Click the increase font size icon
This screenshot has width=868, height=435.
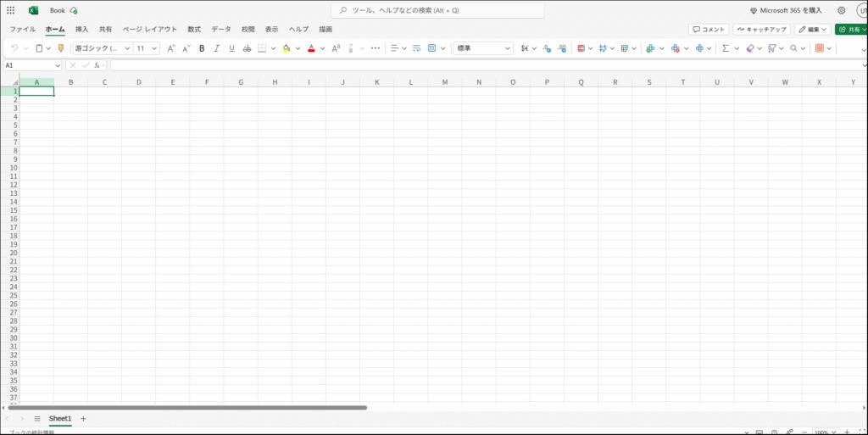171,48
